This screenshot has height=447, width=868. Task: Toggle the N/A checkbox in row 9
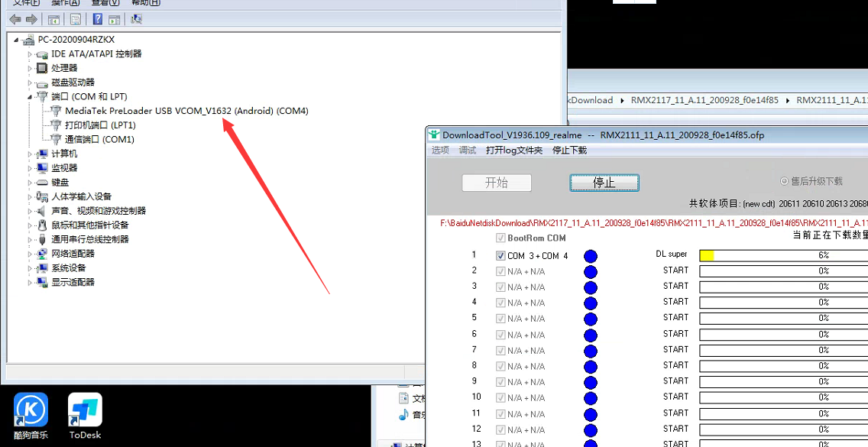pos(500,382)
